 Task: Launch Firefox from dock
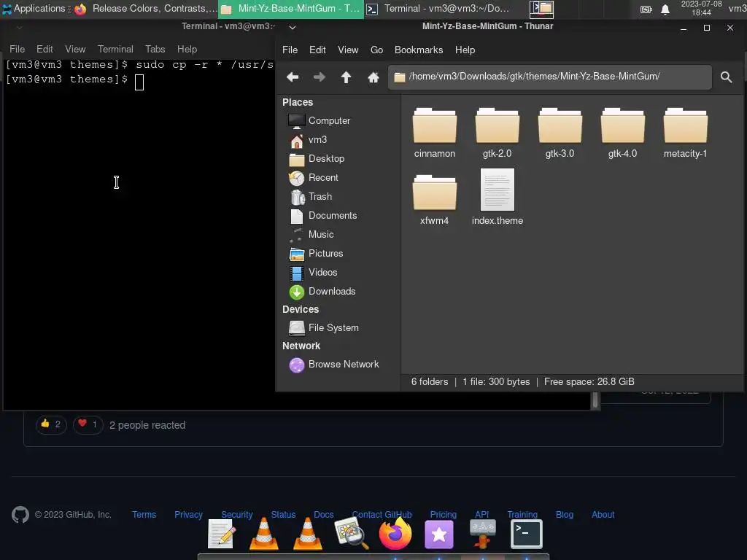[395, 533]
